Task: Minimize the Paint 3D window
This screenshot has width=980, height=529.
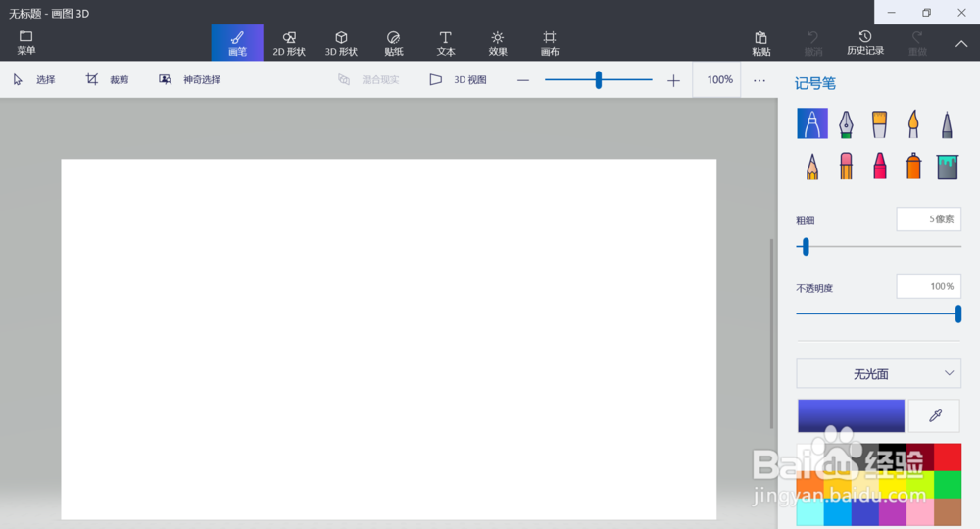Action: (891, 13)
